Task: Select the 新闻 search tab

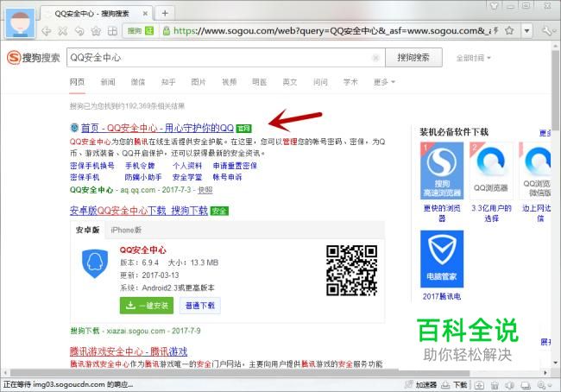Action: [108, 82]
